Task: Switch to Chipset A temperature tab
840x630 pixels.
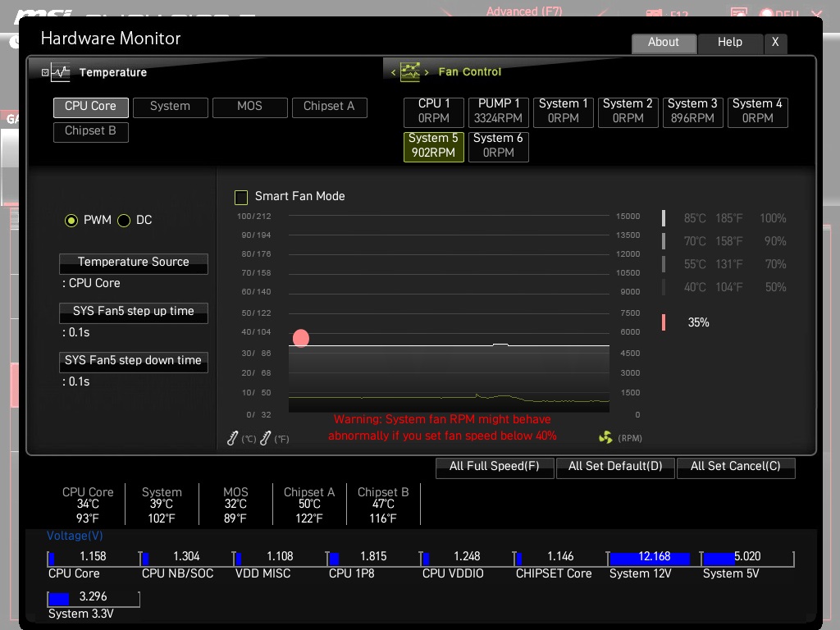Action: (329, 107)
